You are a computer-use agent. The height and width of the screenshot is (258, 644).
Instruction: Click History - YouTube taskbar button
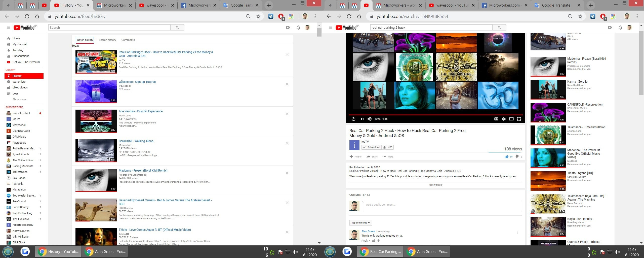58,251
